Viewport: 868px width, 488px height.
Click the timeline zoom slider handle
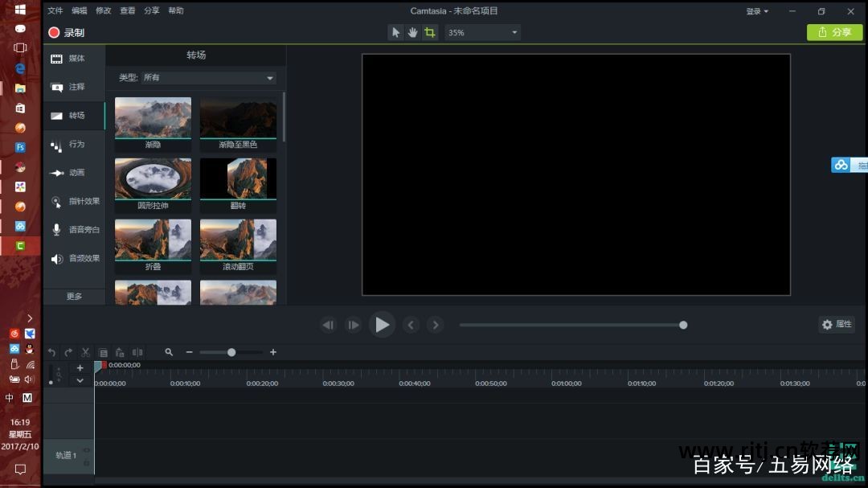tap(231, 352)
